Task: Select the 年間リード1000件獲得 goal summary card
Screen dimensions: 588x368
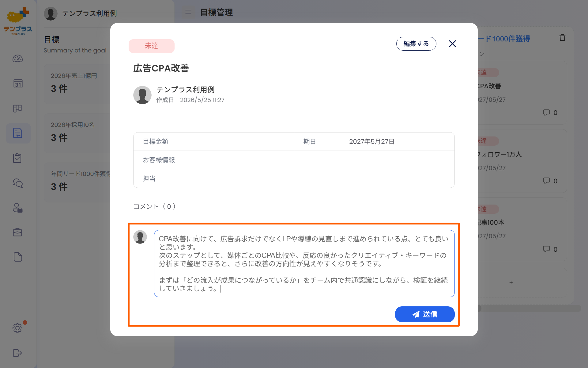Action: pos(77,182)
